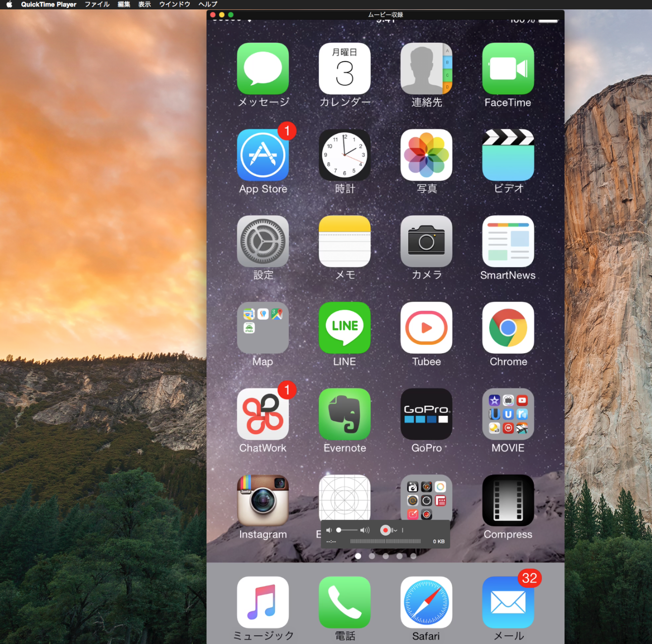
Task: Click the App Store notification badge
Action: click(287, 131)
